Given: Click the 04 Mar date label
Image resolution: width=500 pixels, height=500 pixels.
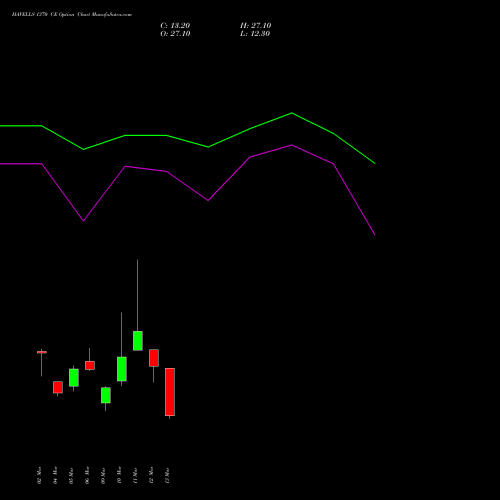Looking at the screenshot, I should [x=55, y=475].
